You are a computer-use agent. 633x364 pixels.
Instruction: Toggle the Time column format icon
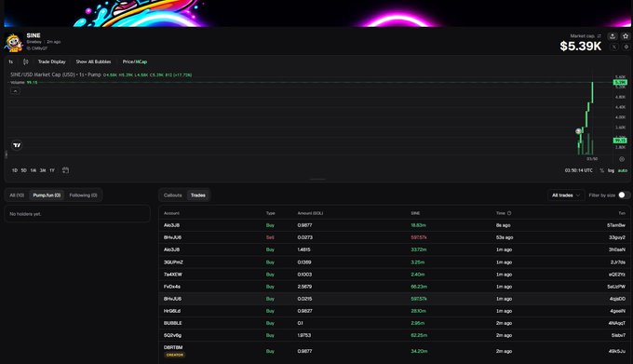(x=509, y=213)
